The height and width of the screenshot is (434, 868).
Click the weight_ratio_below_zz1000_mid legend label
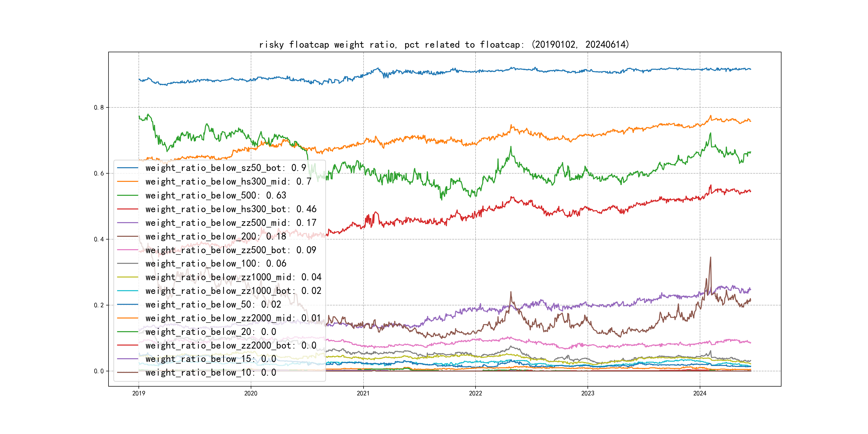point(233,277)
